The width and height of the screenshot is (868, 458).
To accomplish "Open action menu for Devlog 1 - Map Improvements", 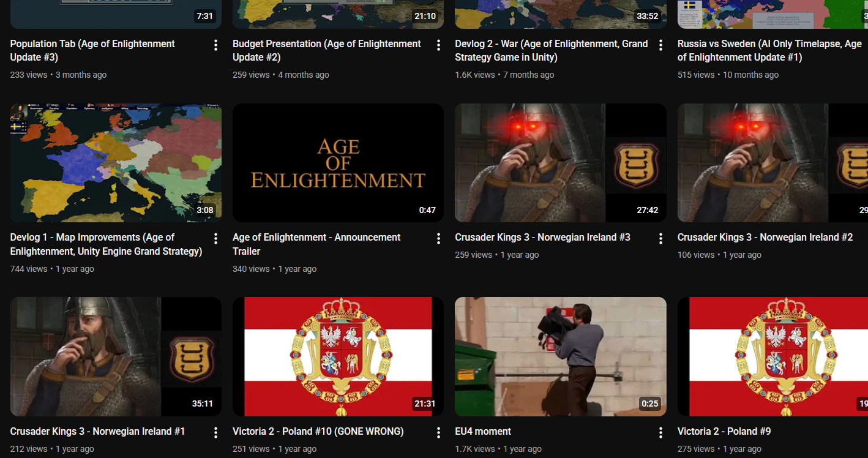I will [215, 239].
